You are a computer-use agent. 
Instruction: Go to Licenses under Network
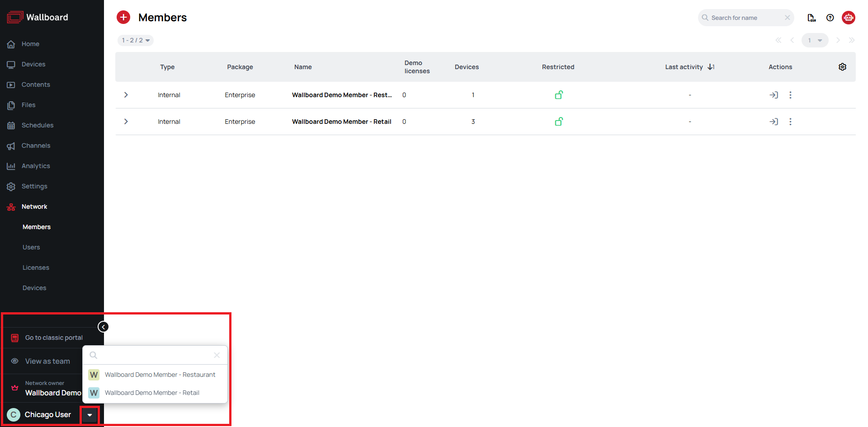[x=36, y=267]
